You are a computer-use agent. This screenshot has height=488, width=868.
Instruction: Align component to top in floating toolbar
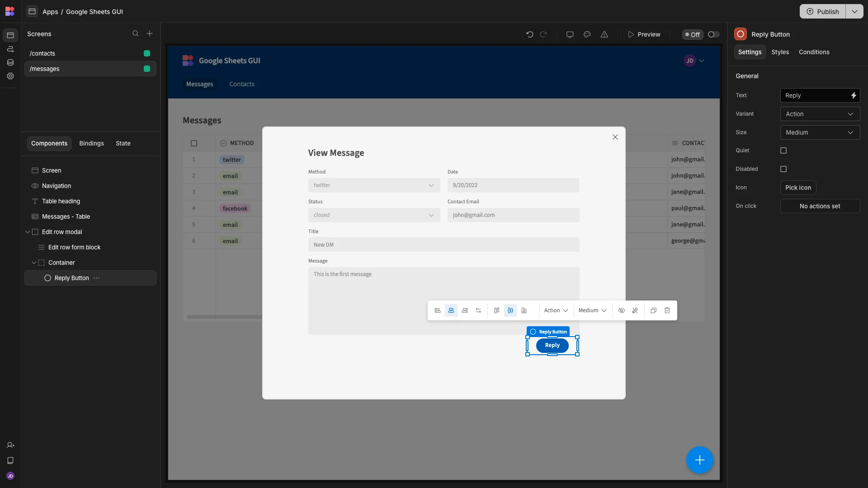tap(497, 310)
